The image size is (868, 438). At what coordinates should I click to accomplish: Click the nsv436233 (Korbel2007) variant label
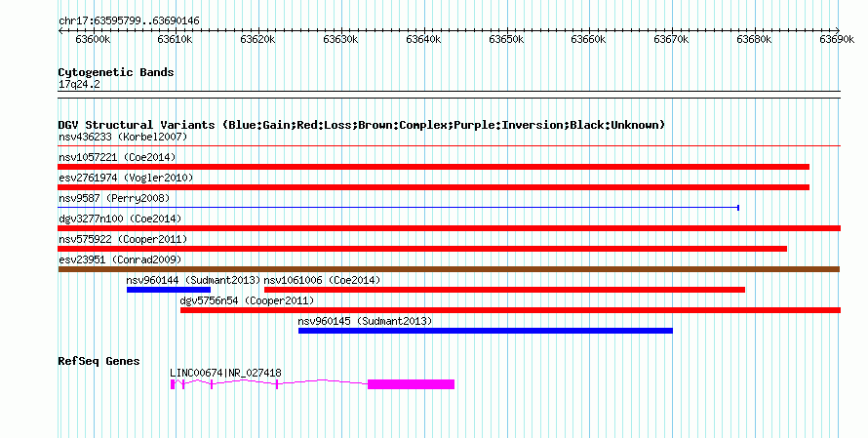click(x=123, y=137)
